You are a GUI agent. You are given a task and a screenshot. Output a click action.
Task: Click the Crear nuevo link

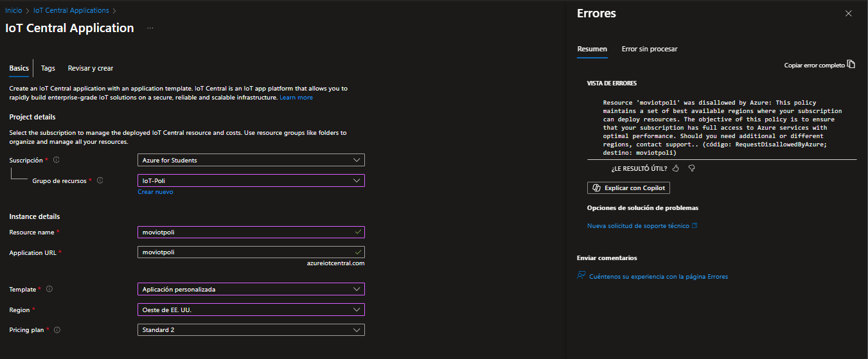click(155, 192)
